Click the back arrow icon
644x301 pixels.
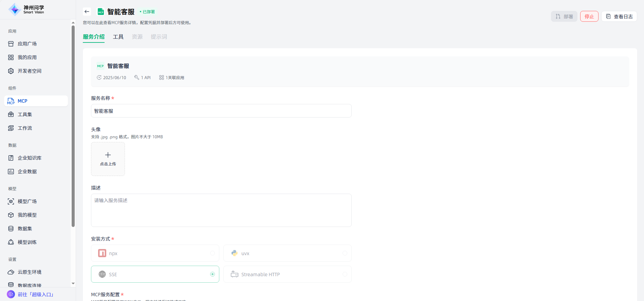coord(87,12)
